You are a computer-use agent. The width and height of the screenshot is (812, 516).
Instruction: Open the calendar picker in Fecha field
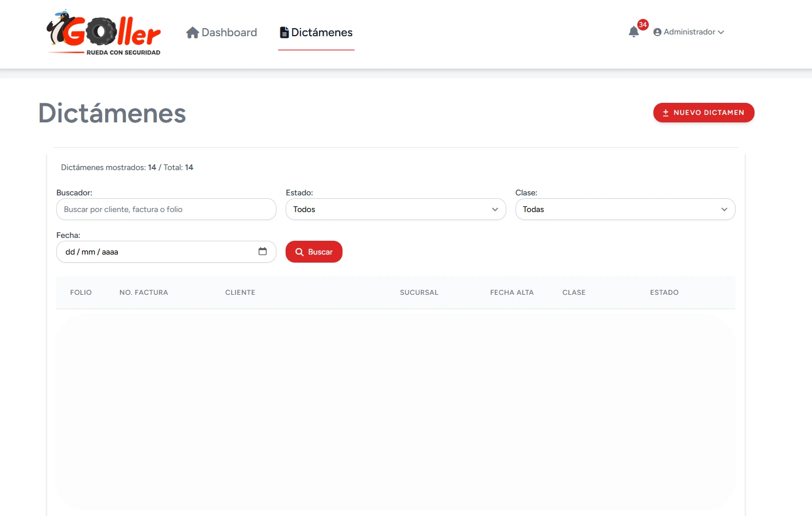[x=263, y=252]
